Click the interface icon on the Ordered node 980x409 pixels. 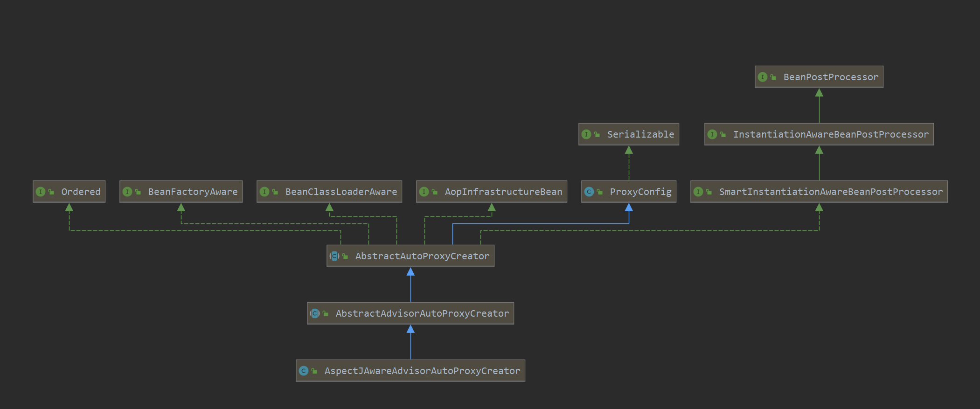pyautogui.click(x=41, y=192)
